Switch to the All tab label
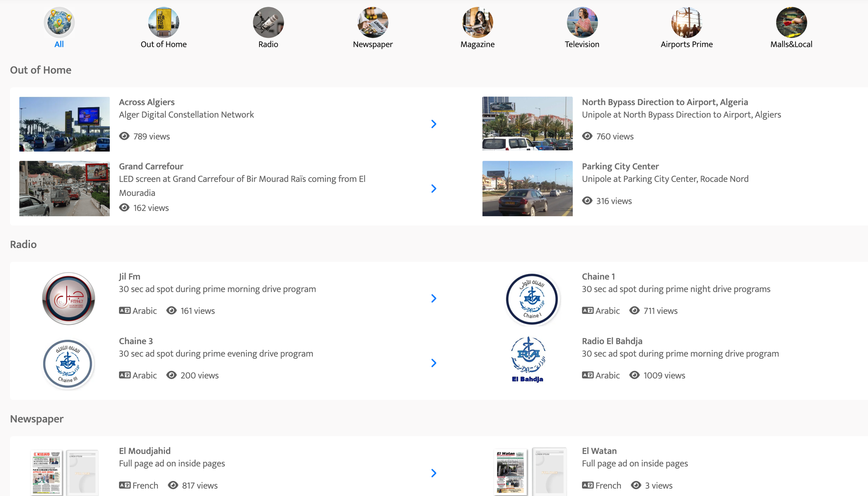The image size is (868, 496). [x=59, y=44]
